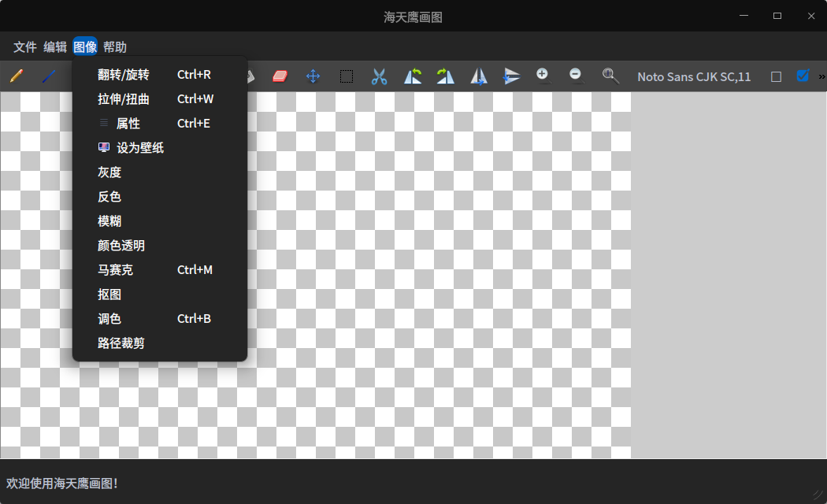Flip the image vertically
The height and width of the screenshot is (504, 827).
click(x=512, y=76)
